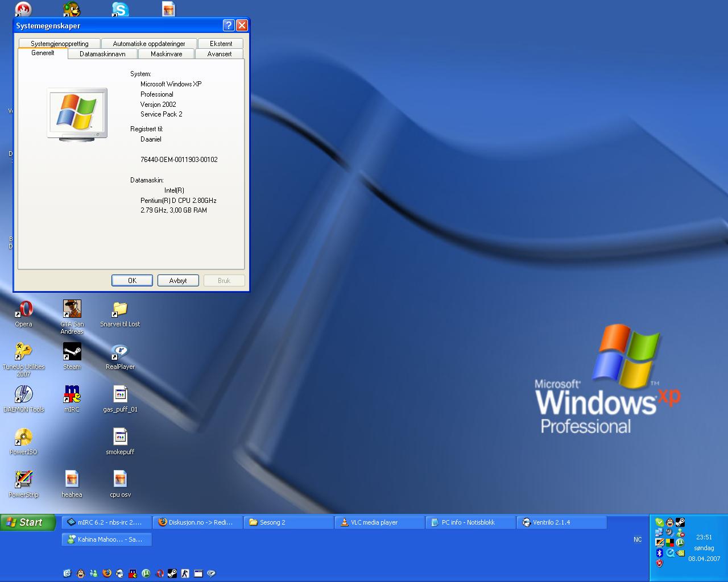This screenshot has height=582, width=728.
Task: Select smokepuff file on desktop
Action: (x=120, y=441)
